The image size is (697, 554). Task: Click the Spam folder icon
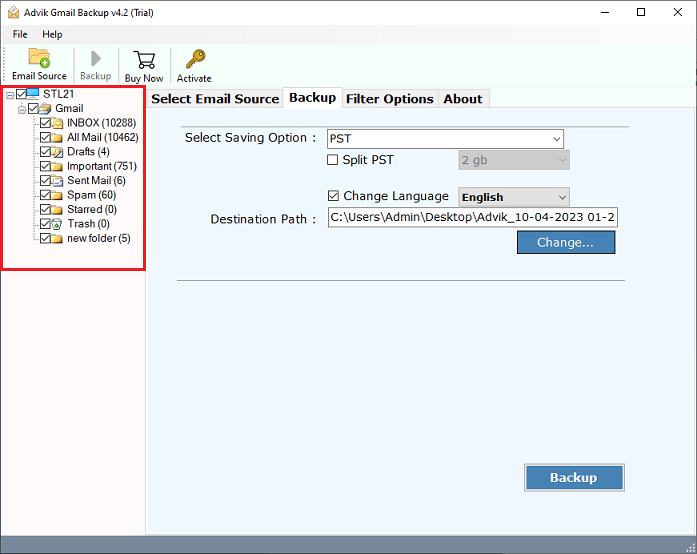(57, 195)
